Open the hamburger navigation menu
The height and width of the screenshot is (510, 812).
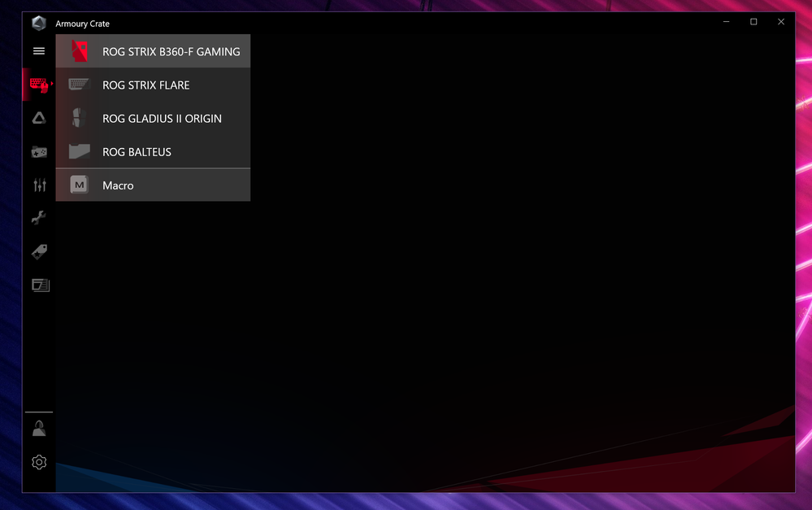coord(39,50)
